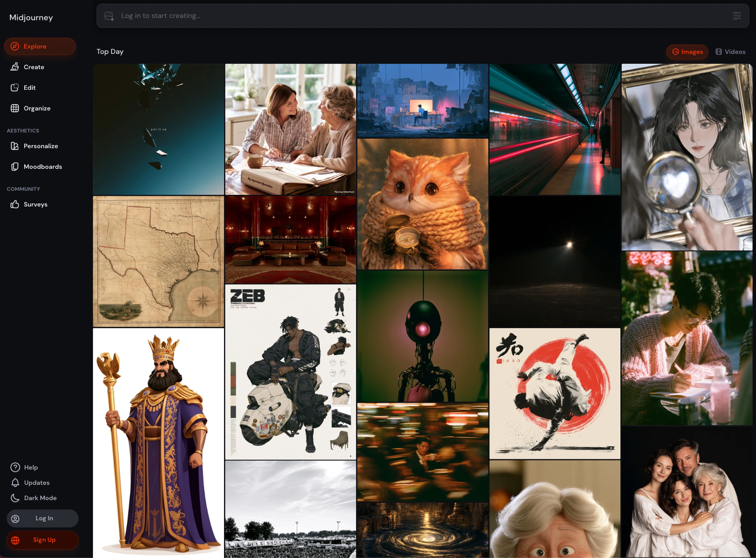
Task: Open the white-haired cartoon grandma image
Action: coord(555,509)
